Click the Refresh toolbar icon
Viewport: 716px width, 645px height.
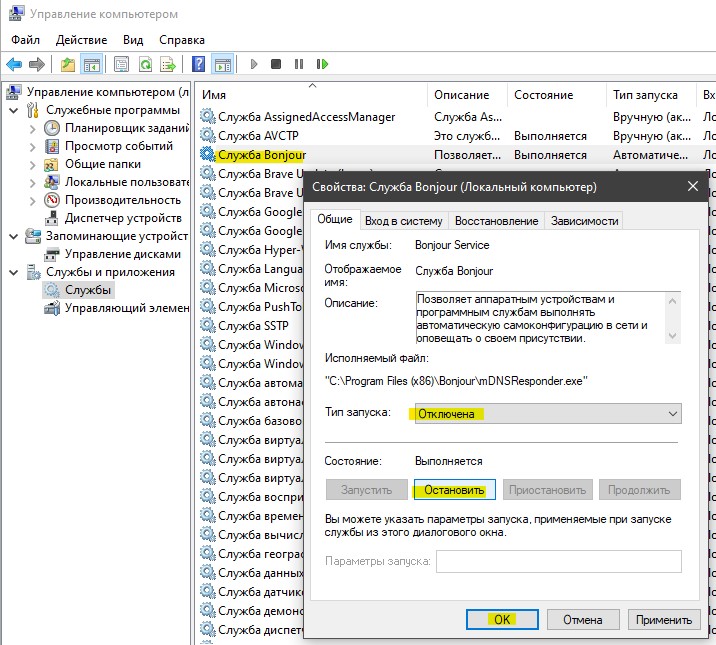tap(145, 64)
